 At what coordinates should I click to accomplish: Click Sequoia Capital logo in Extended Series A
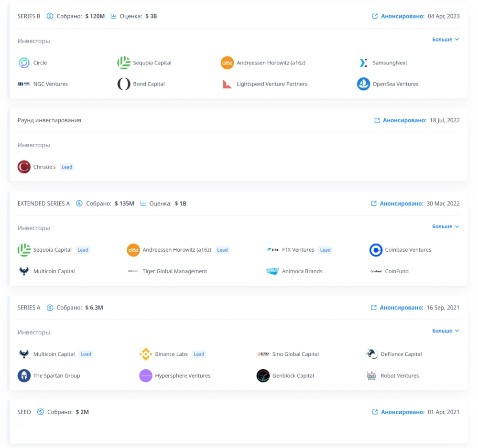click(x=24, y=250)
